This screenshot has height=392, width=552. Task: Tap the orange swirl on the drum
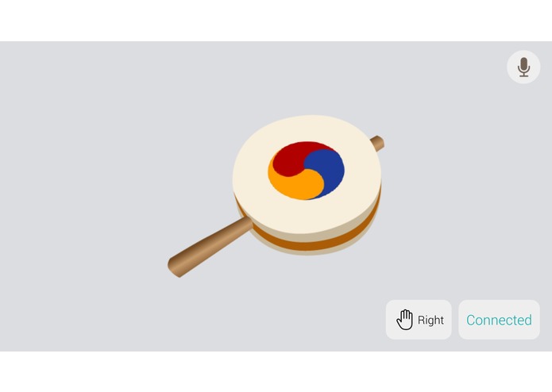pyautogui.click(x=292, y=185)
